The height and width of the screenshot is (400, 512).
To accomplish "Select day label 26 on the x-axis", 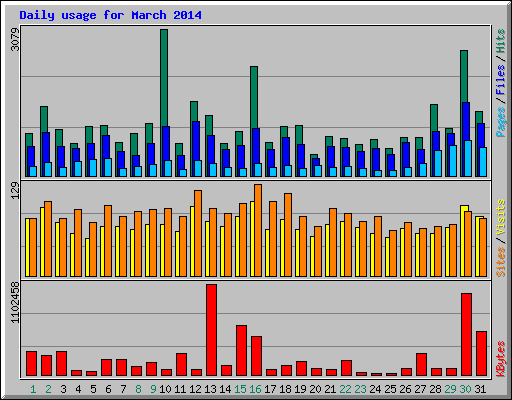I will [405, 389].
